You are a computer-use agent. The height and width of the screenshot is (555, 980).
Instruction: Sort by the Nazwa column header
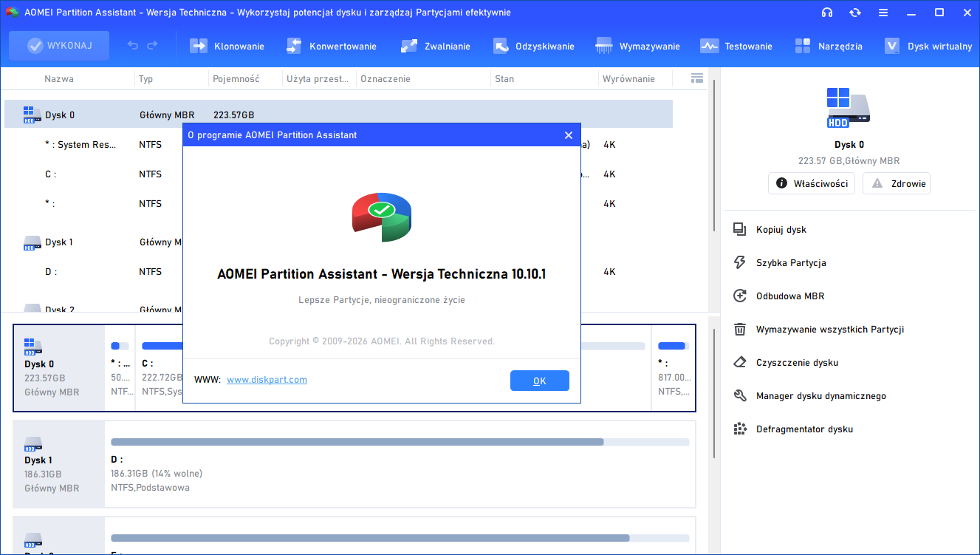[59, 78]
